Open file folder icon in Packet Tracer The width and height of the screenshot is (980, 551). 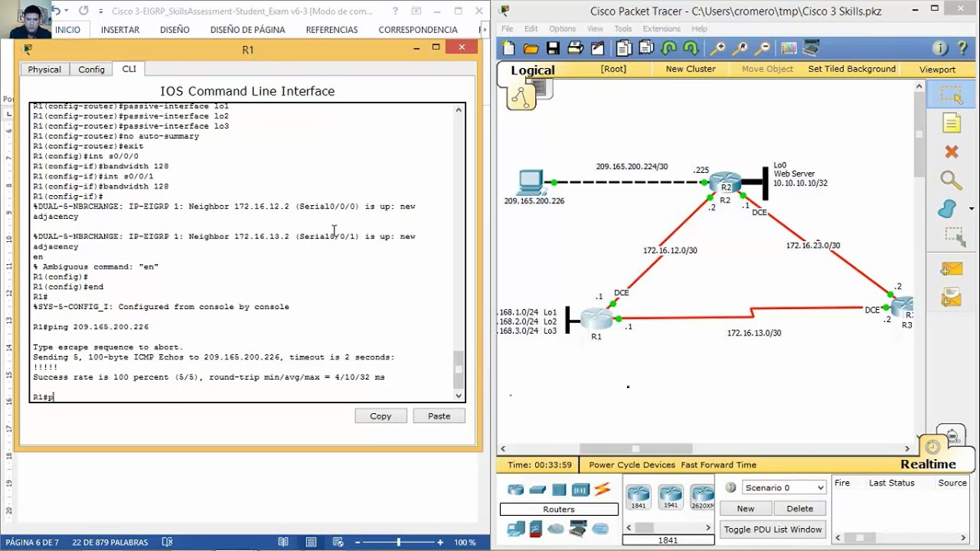[x=531, y=49]
